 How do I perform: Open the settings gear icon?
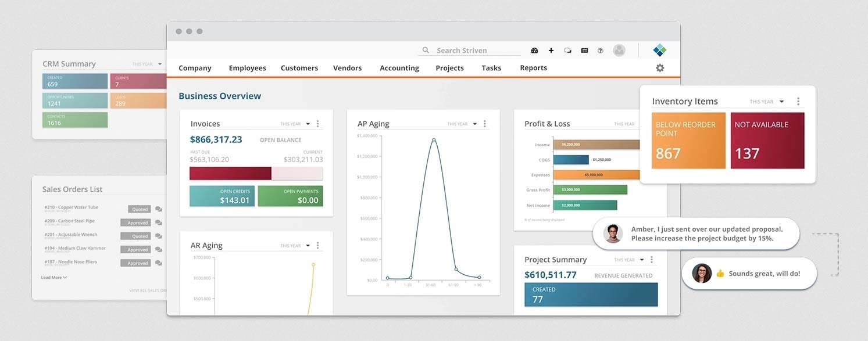pyautogui.click(x=660, y=68)
